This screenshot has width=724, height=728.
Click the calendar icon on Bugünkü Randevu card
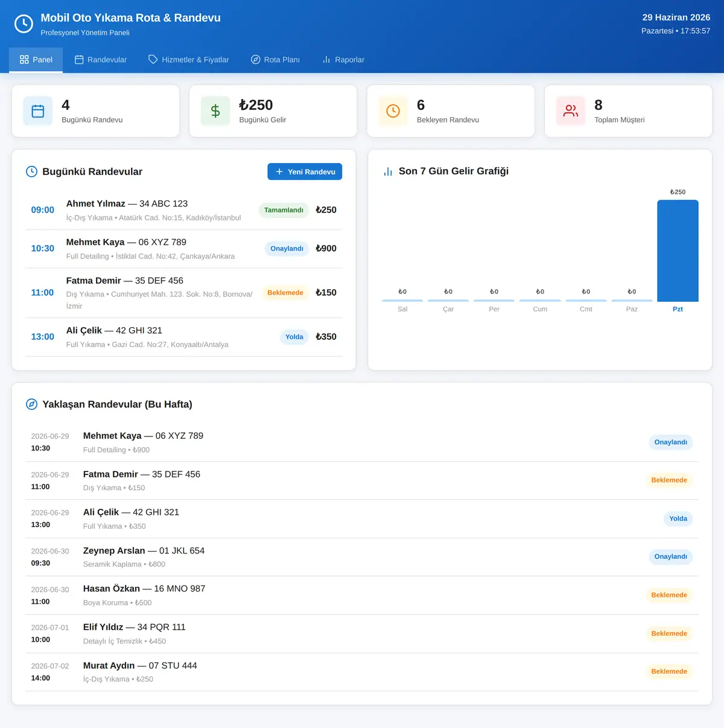click(38, 111)
